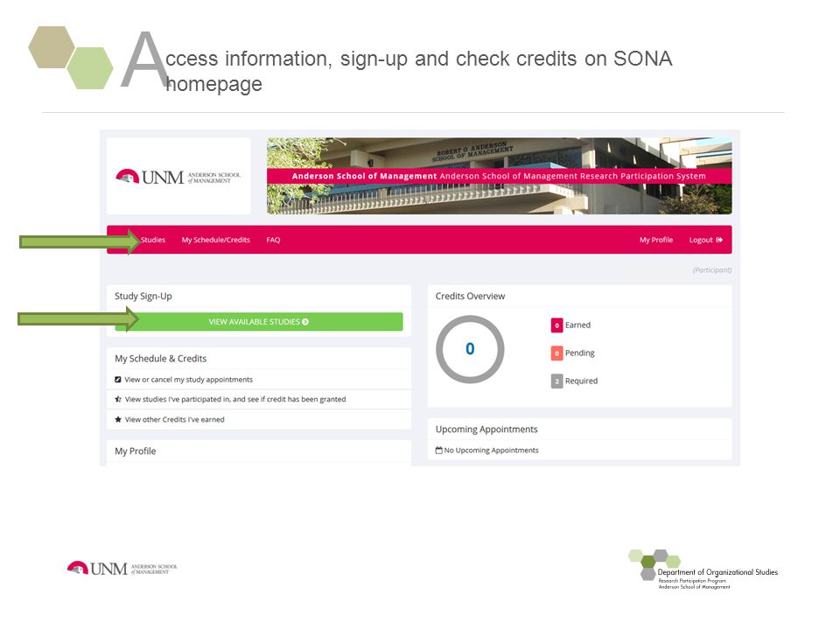
Task: Click the credits progress circle showing 0
Action: pyautogui.click(x=470, y=349)
